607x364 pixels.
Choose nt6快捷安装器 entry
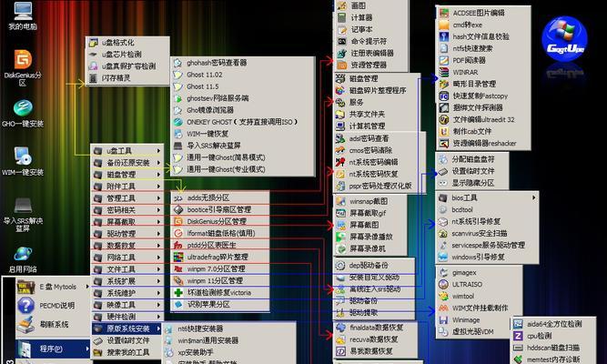229,329
